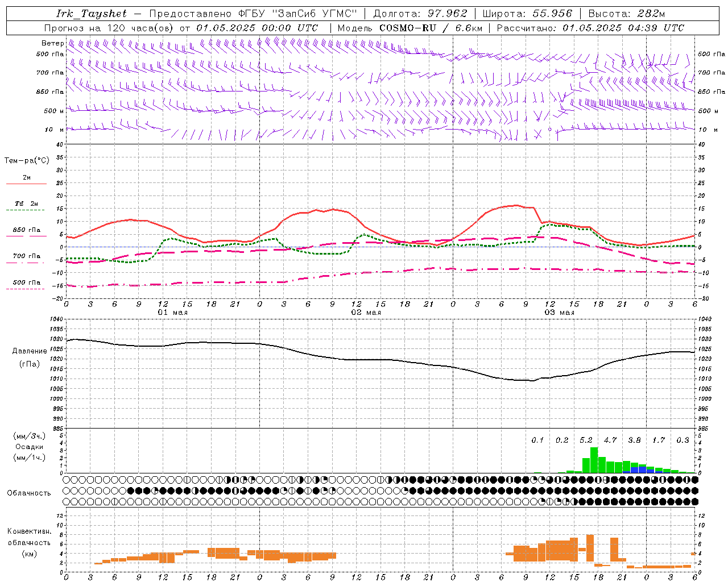Select the latitude value Широта: 55.956
Screen dimensions: 728x582
[527, 14]
